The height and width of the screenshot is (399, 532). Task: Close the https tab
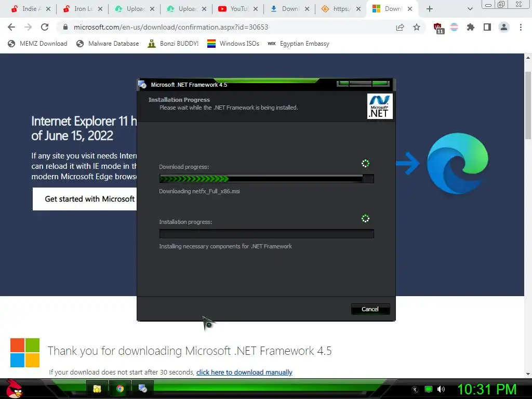pyautogui.click(x=358, y=9)
